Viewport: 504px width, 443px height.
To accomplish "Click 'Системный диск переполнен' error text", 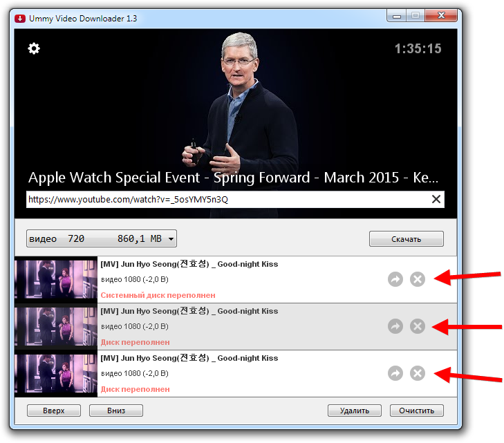I will [158, 295].
